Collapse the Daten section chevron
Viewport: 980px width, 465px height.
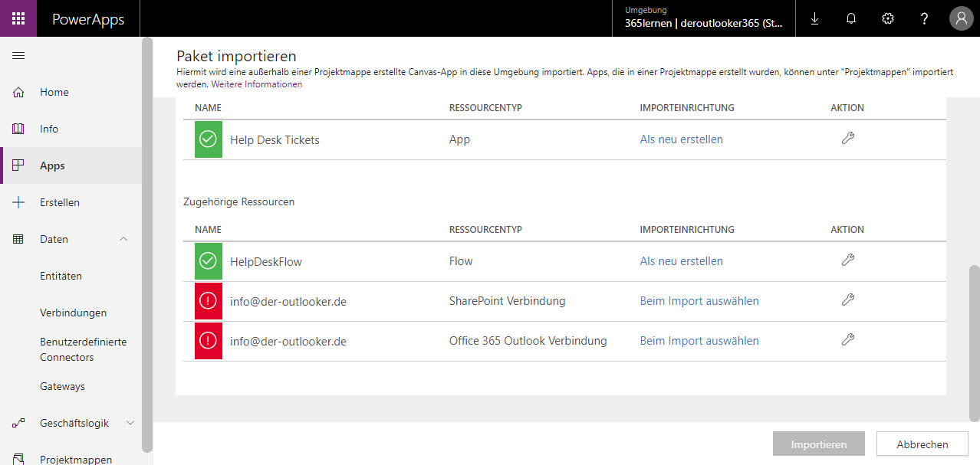click(x=124, y=239)
